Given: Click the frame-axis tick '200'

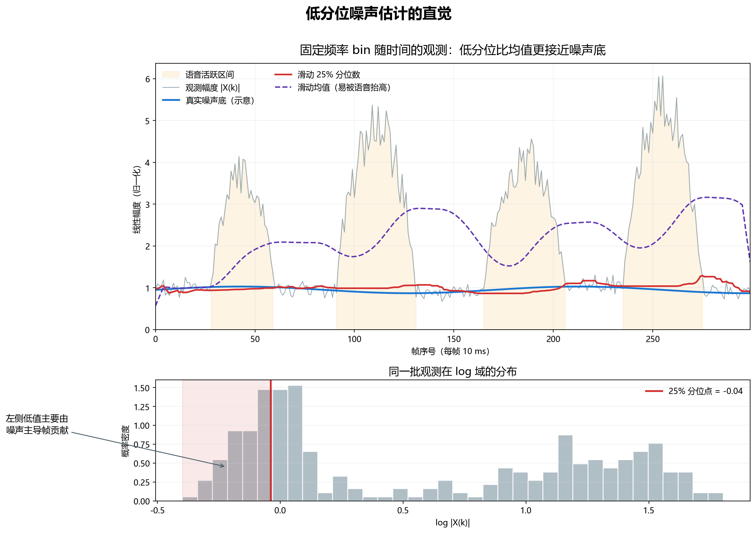Looking at the screenshot, I should click(553, 339).
